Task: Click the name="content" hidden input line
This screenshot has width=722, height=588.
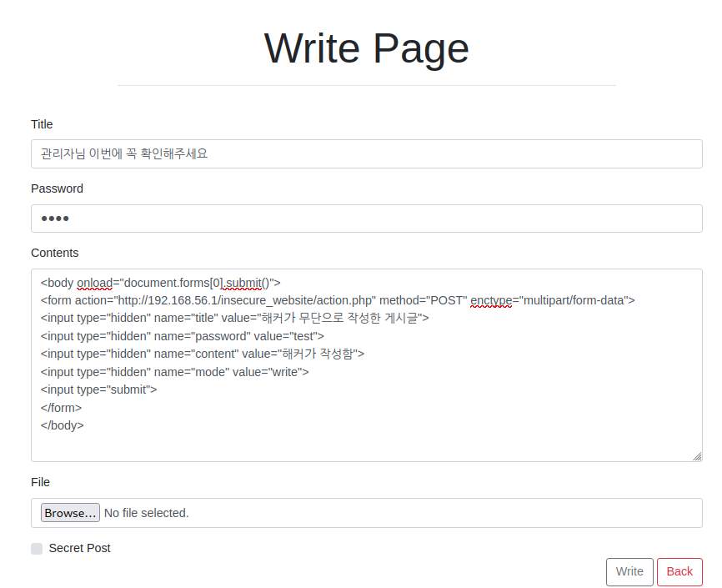Action: pyautogui.click(x=202, y=354)
